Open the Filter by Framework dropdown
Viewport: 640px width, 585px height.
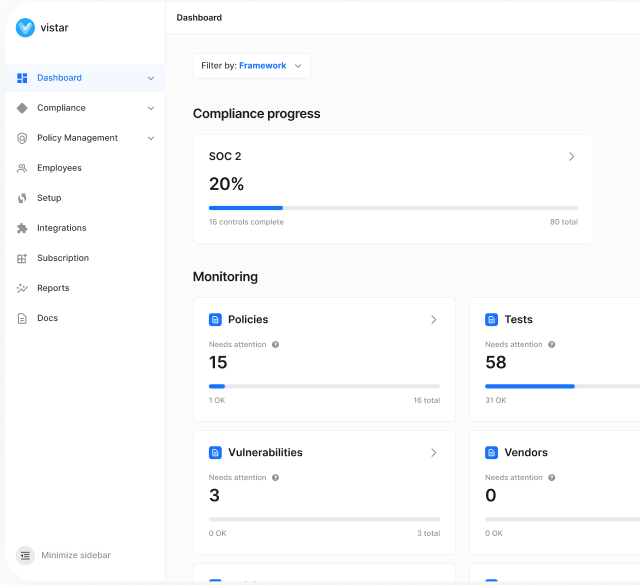pos(251,66)
